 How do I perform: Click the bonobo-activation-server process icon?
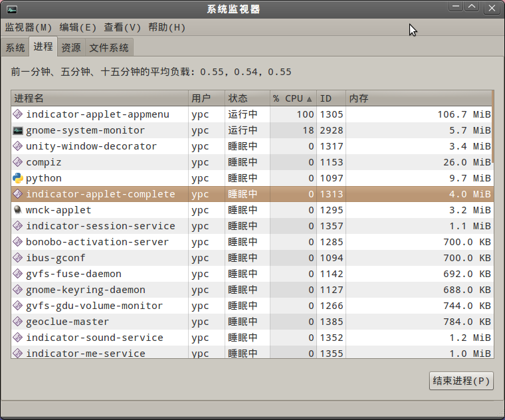click(17, 242)
